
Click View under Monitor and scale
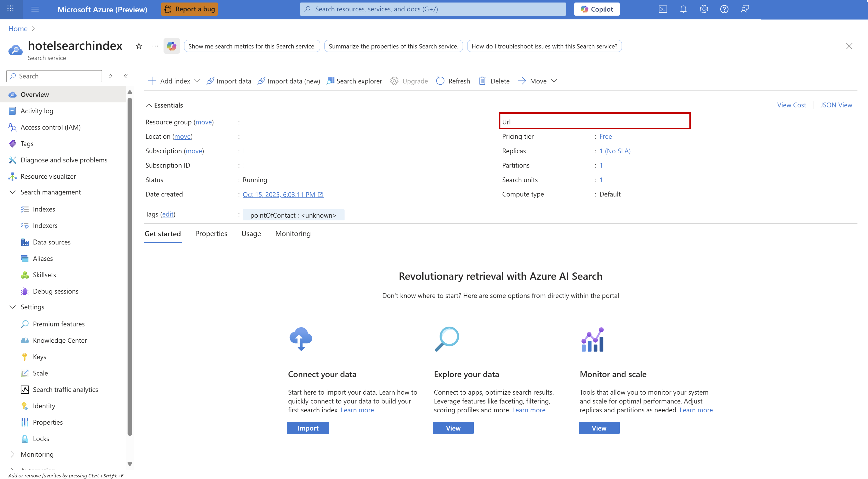(599, 428)
